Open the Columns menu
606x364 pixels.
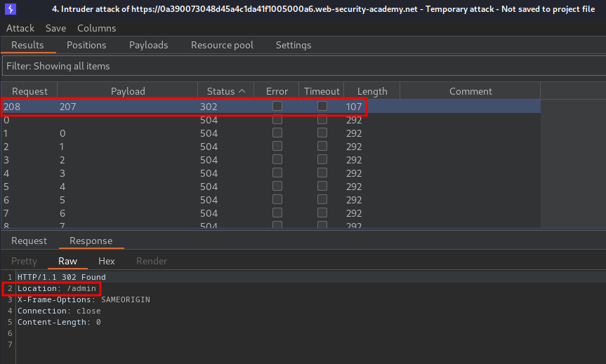click(x=97, y=28)
